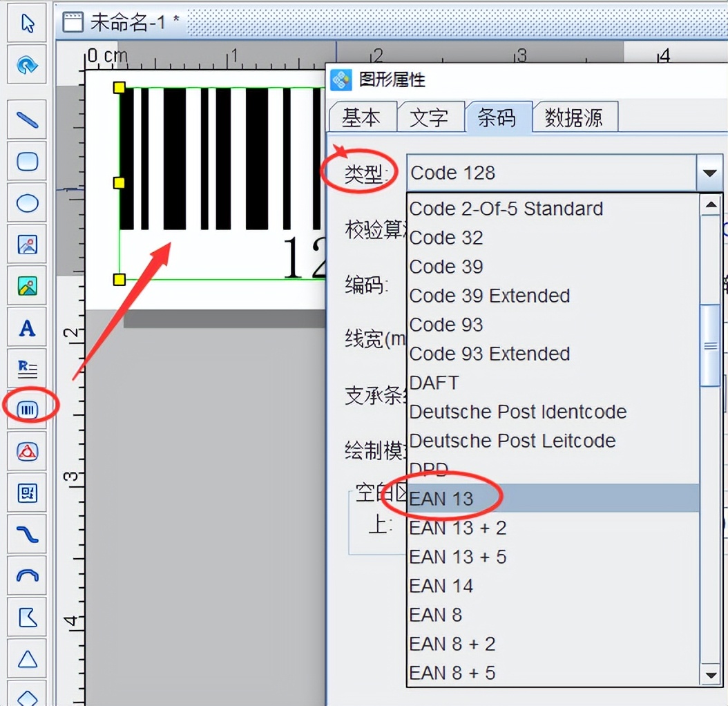Click the rotate tool in the toolbar
This screenshot has width=728, height=706.
[x=26, y=64]
